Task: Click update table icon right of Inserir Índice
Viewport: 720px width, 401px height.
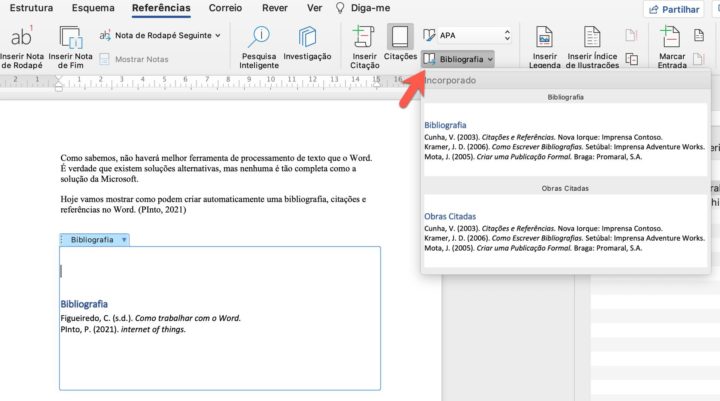Action: tap(631, 35)
